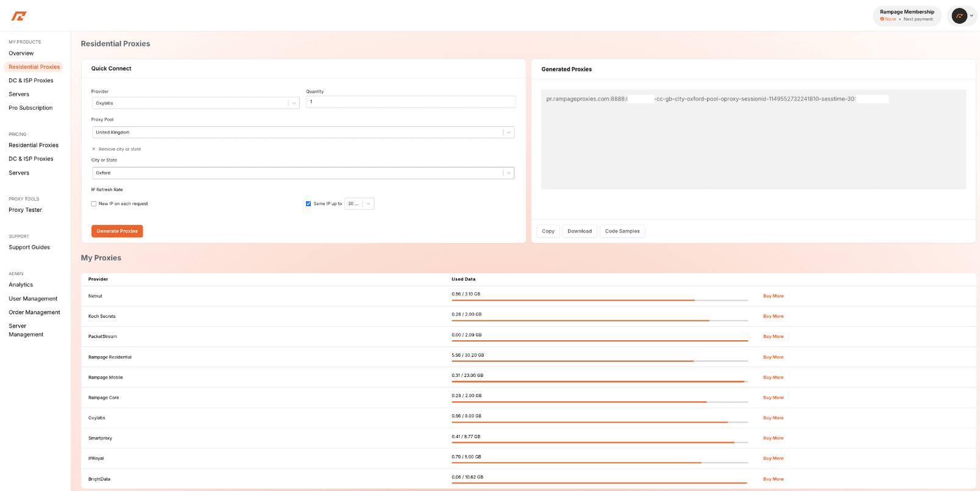
Task: Open the City or State Oxford dropdown
Action: (x=303, y=173)
